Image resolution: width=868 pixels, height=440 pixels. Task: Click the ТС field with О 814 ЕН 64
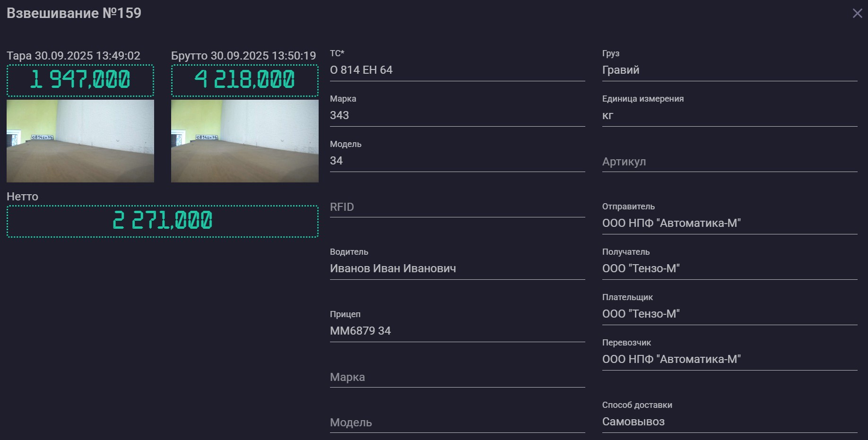(x=457, y=70)
